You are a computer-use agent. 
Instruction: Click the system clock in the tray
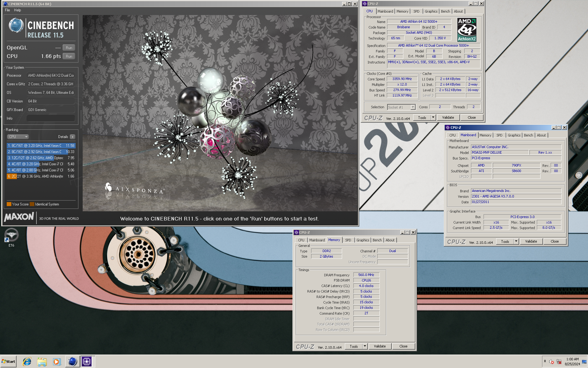pyautogui.click(x=572, y=362)
